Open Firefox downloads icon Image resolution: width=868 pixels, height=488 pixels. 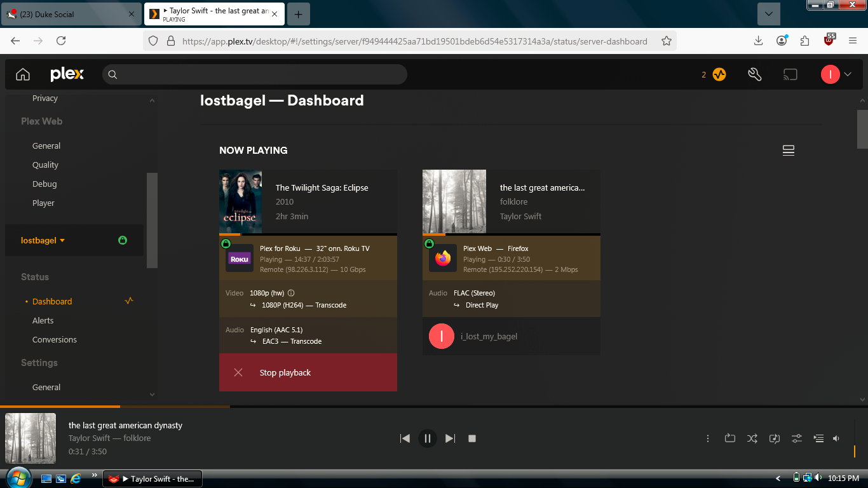click(758, 41)
